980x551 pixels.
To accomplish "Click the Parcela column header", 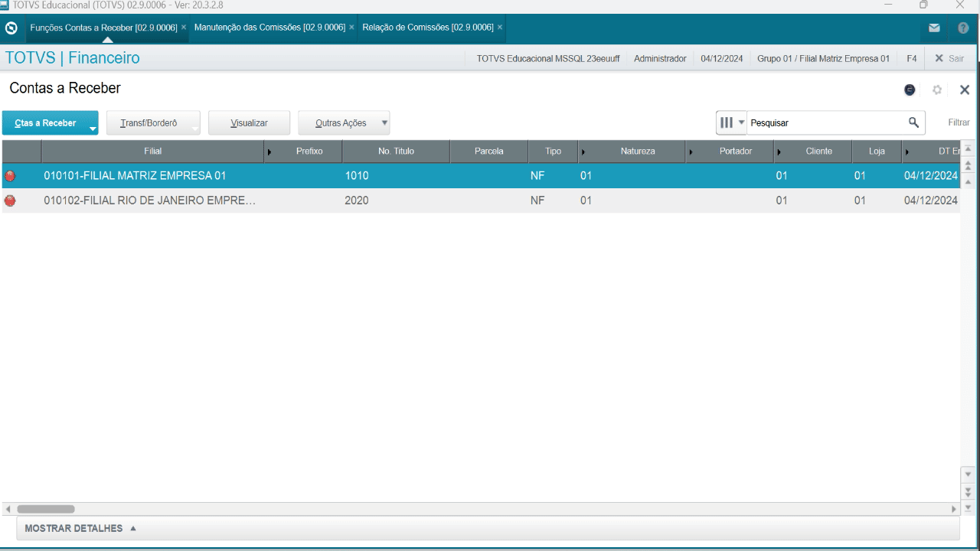I will (489, 152).
